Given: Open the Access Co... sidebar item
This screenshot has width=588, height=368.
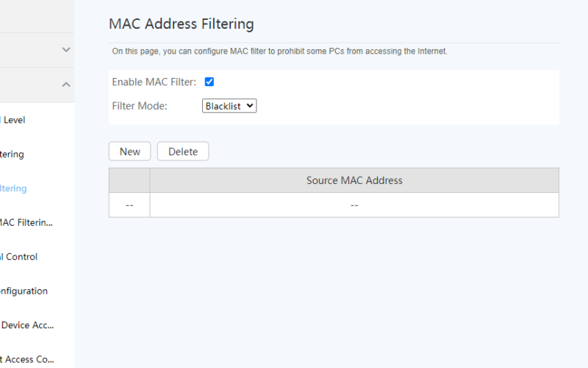Looking at the screenshot, I should click(x=27, y=359).
